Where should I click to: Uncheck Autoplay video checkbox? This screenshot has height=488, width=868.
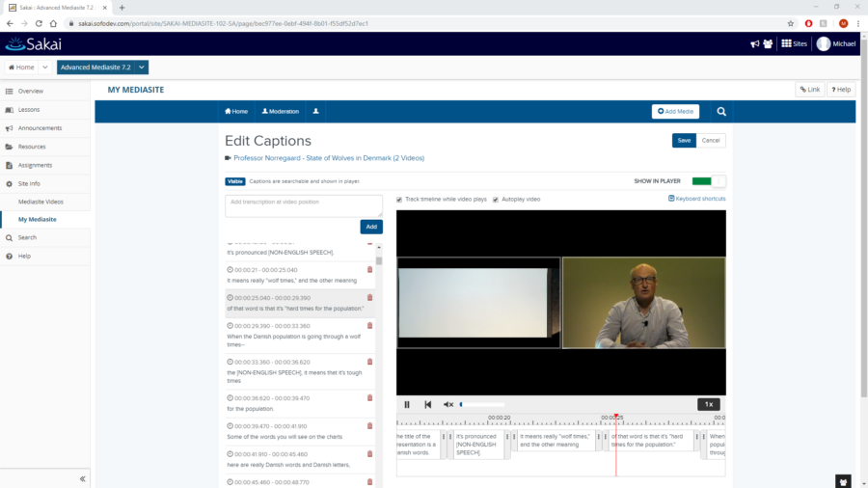point(496,200)
